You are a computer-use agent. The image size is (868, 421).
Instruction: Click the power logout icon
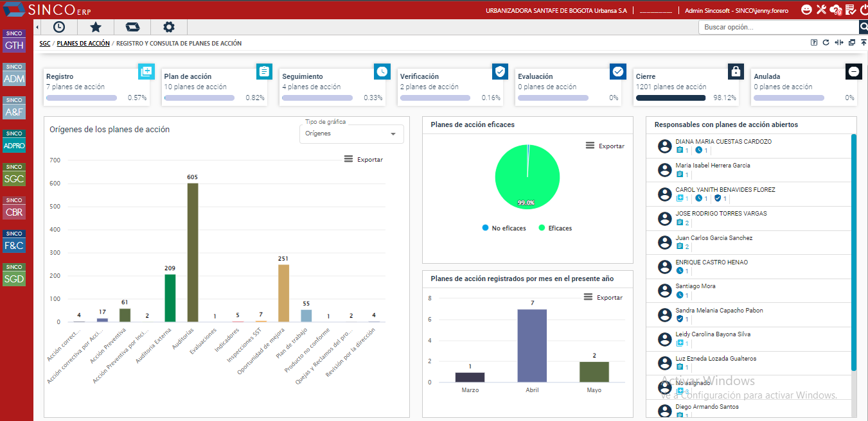tap(863, 10)
